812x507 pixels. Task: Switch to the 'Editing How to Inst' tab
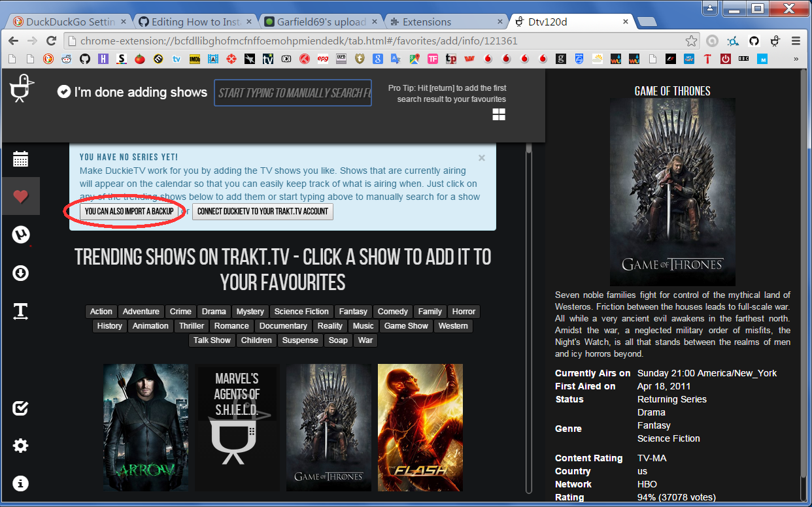(195, 22)
